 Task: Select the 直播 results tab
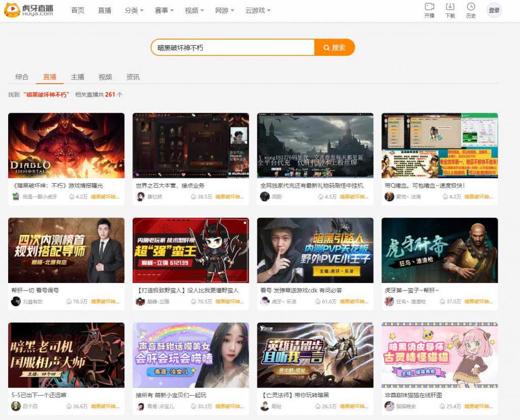pyautogui.click(x=50, y=77)
